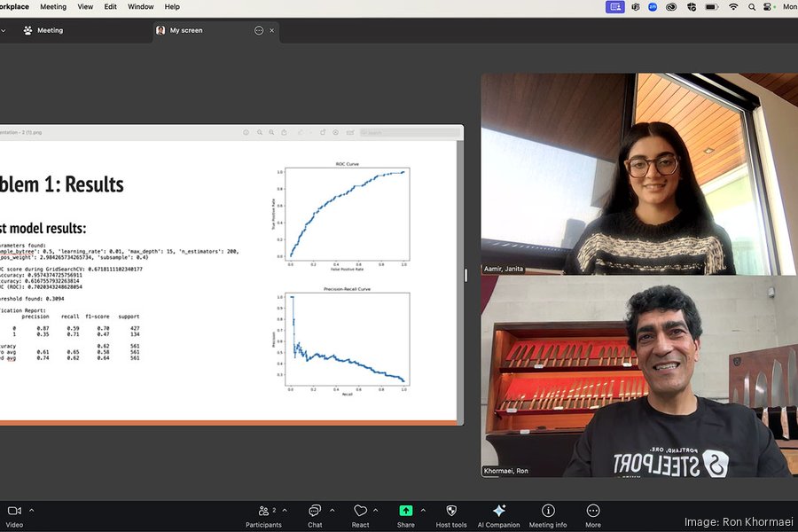Open the View menu in menu bar
Viewport: 798px width, 532px height.
(85, 6)
